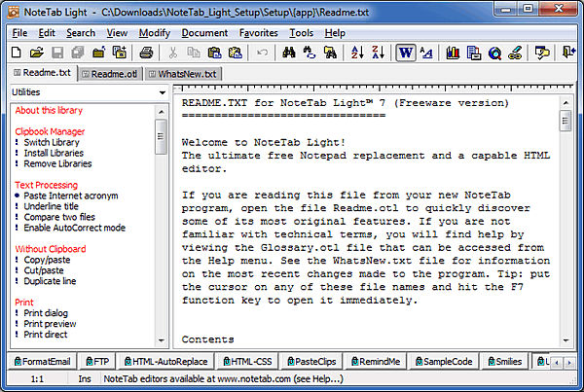Open the Modify menu
584x392 pixels.
point(155,33)
